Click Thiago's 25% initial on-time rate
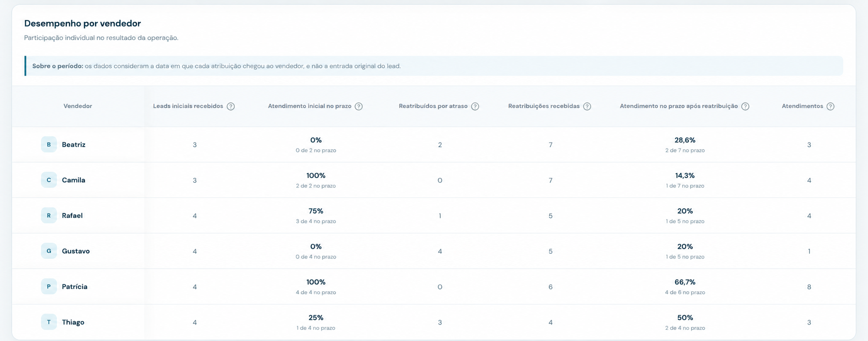This screenshot has width=868, height=341. (x=316, y=318)
